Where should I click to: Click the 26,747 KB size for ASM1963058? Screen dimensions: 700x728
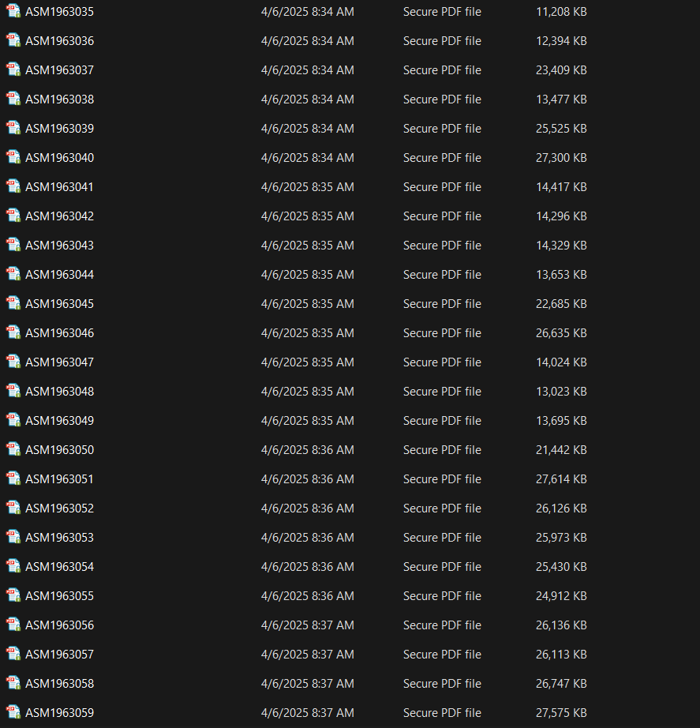[560, 684]
